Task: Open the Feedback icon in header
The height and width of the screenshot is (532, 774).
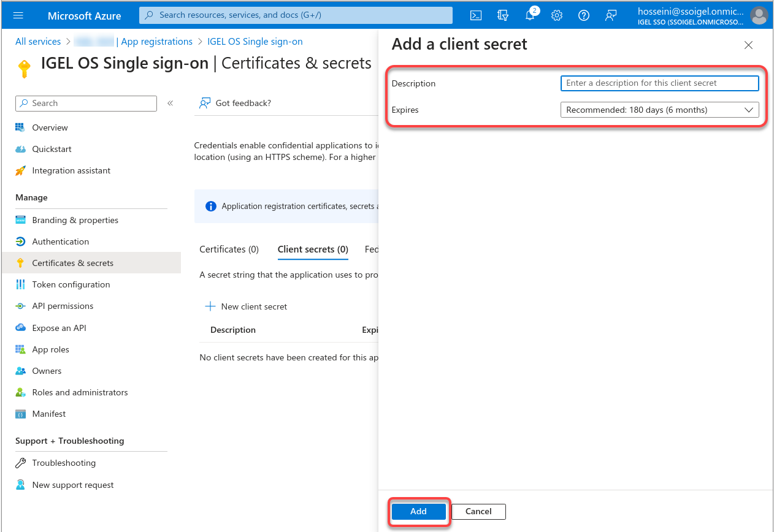Action: coord(611,15)
